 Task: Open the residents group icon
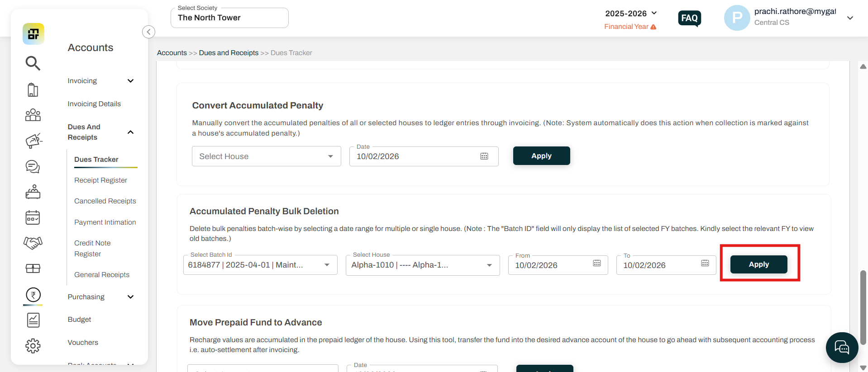coord(33,115)
